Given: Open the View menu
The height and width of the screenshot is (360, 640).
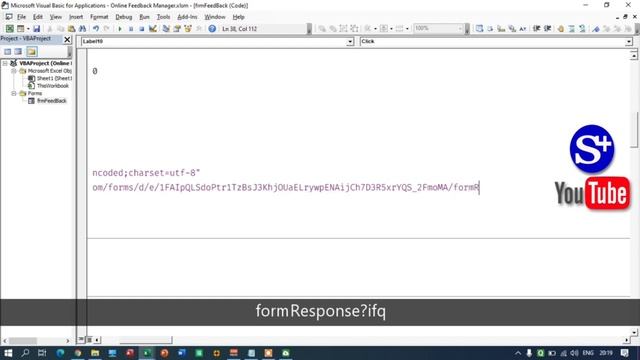Looking at the screenshot, I should click(x=56, y=17).
